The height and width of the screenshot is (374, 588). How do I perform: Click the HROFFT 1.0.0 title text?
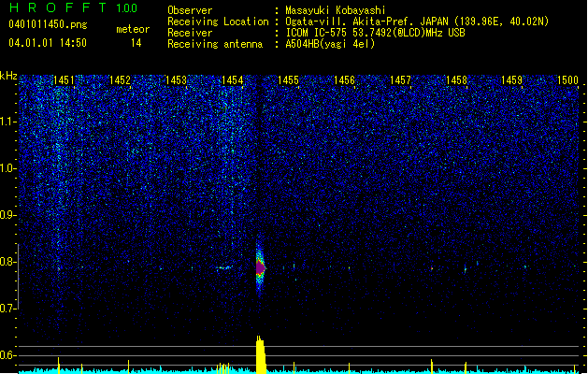click(73, 7)
